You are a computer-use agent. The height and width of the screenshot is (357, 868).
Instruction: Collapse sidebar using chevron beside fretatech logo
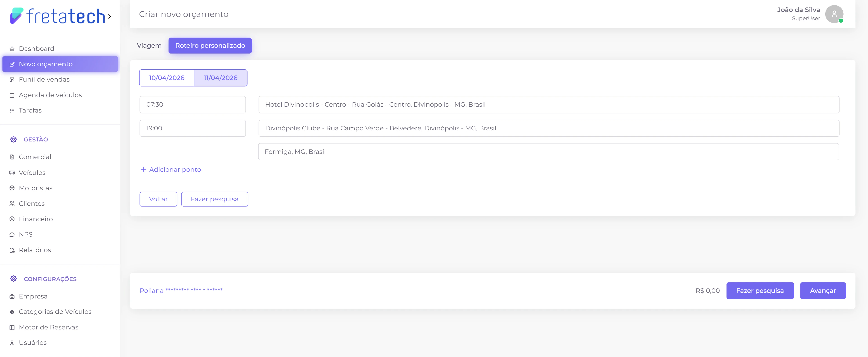(109, 16)
